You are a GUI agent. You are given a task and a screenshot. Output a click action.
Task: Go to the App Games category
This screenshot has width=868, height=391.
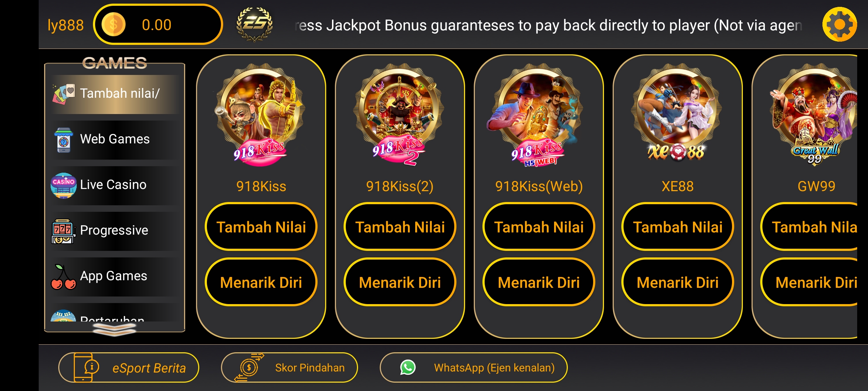tap(115, 276)
